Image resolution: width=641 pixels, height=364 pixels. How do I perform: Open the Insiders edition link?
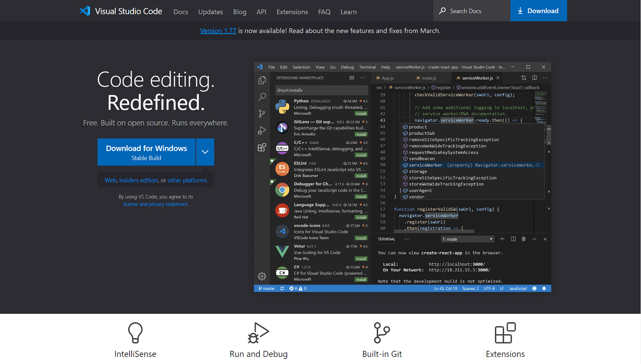139,180
